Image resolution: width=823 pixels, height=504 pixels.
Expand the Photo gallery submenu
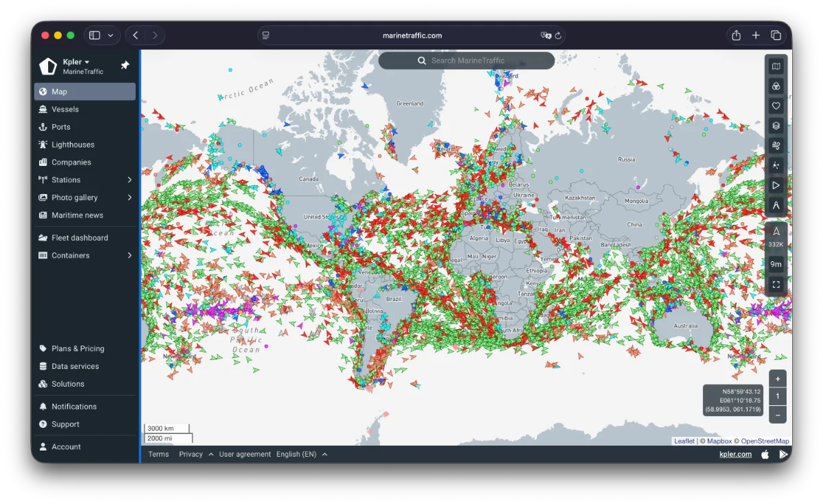(130, 197)
